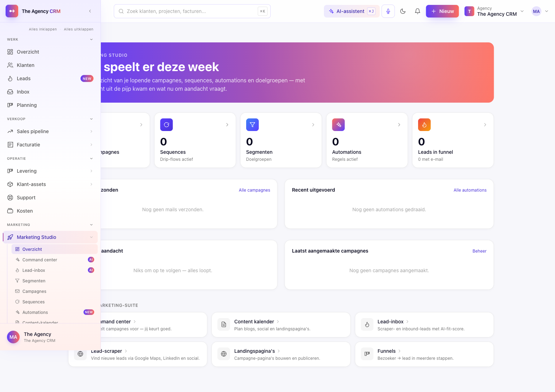Expand Sales pipeline submenu arrow

(91, 131)
